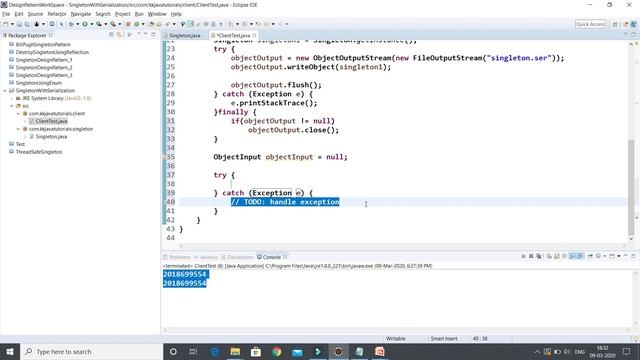The width and height of the screenshot is (640, 360).
Task: Open Java perspective icon at top right
Action: pos(634,24)
